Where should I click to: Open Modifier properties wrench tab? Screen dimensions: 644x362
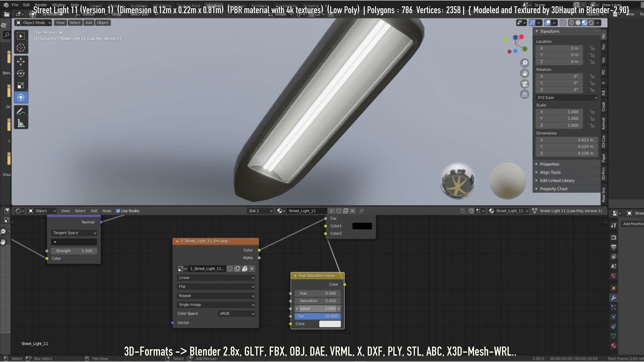tap(613, 298)
